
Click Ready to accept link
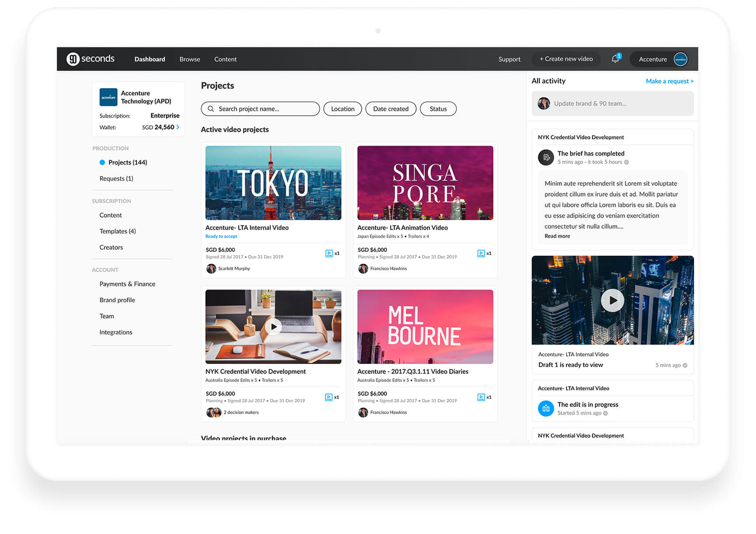coord(221,237)
